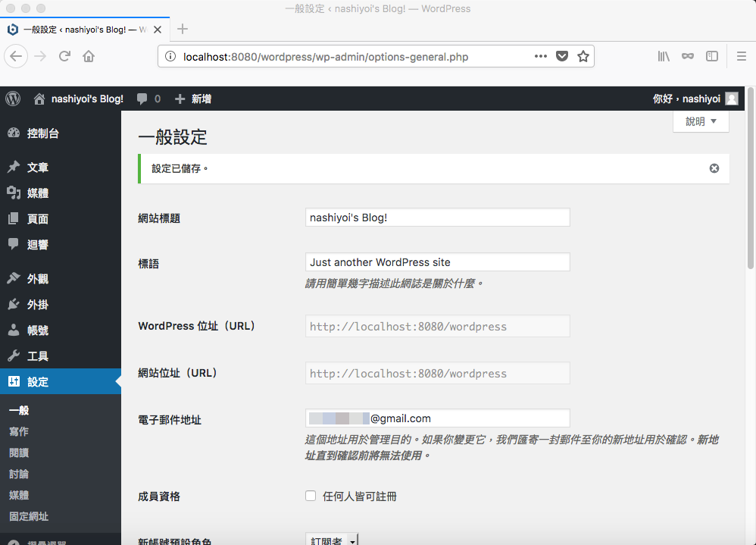Open 固定網址 settings submenu item
This screenshot has width=756, height=545.
pos(29,516)
